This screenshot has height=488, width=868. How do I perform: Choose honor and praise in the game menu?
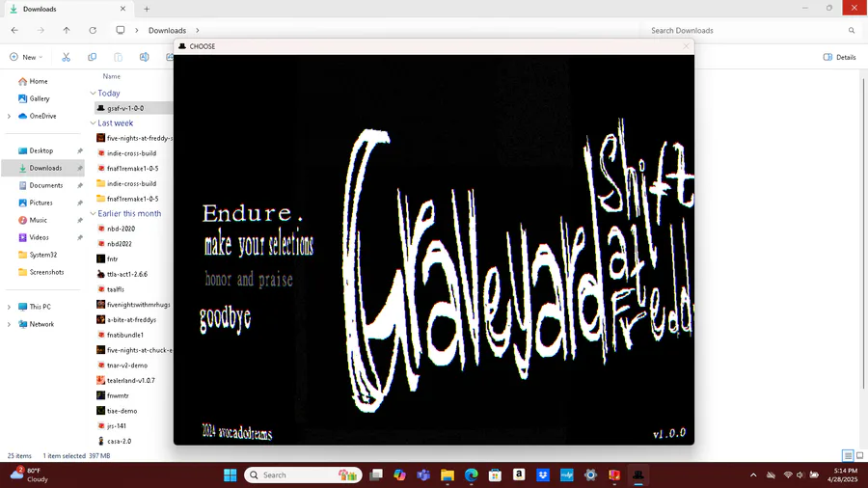point(249,280)
